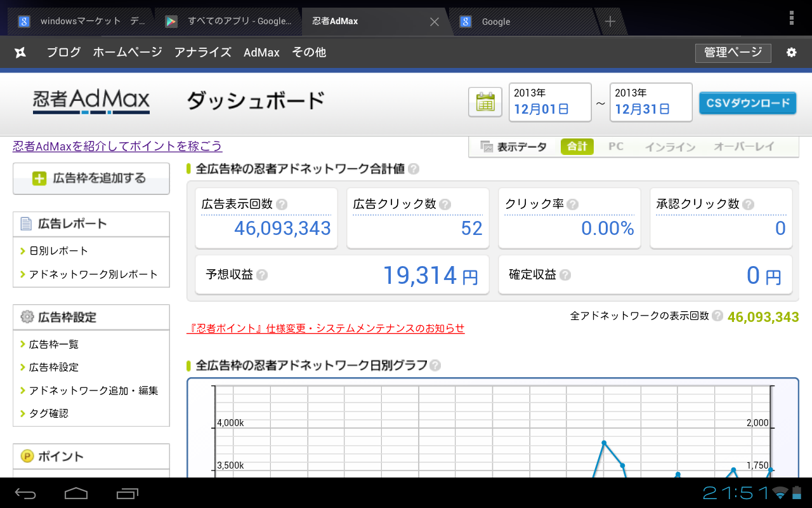Click the 0.00% click rate value
This screenshot has height=508, width=812.
coord(608,229)
